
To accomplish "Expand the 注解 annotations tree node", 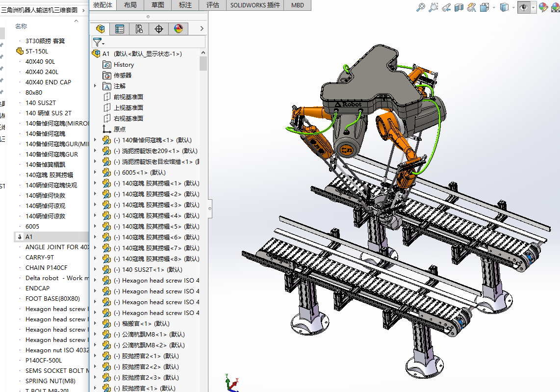I will tap(96, 86).
